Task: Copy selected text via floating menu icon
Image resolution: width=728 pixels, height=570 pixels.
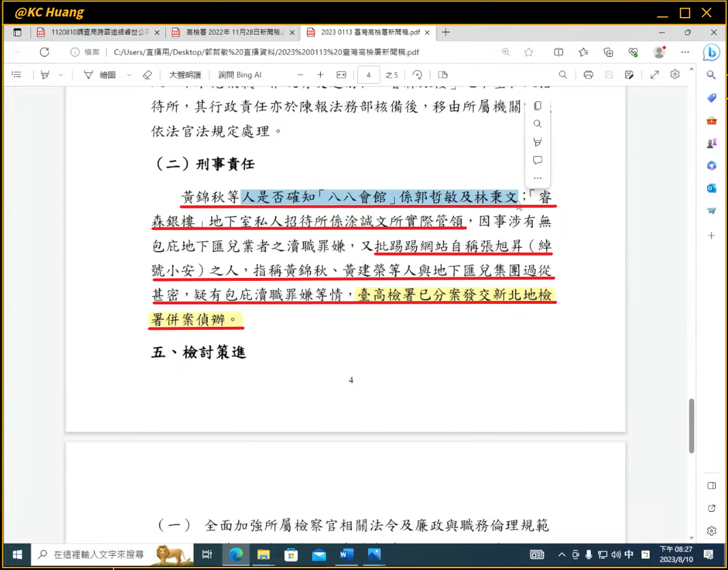Action: 537,106
